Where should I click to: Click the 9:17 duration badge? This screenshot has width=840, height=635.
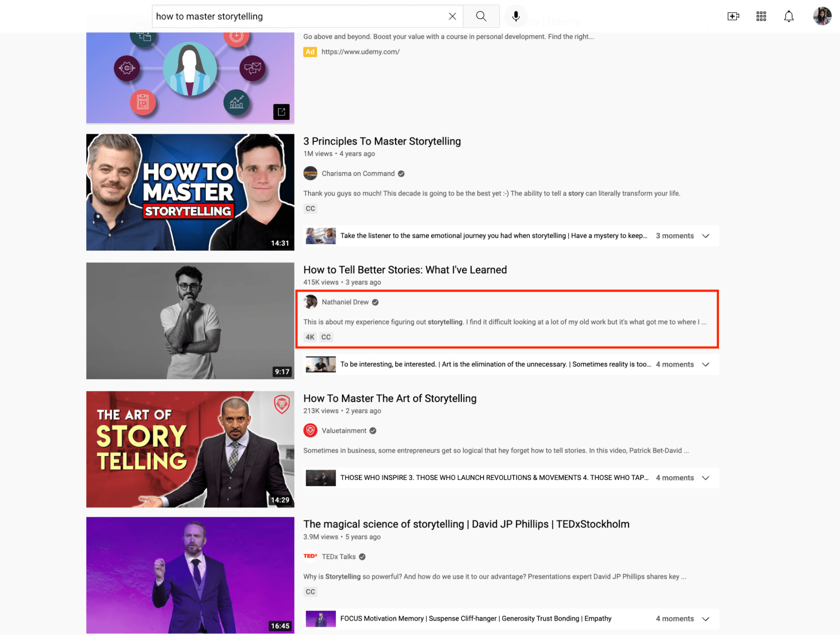tap(282, 372)
